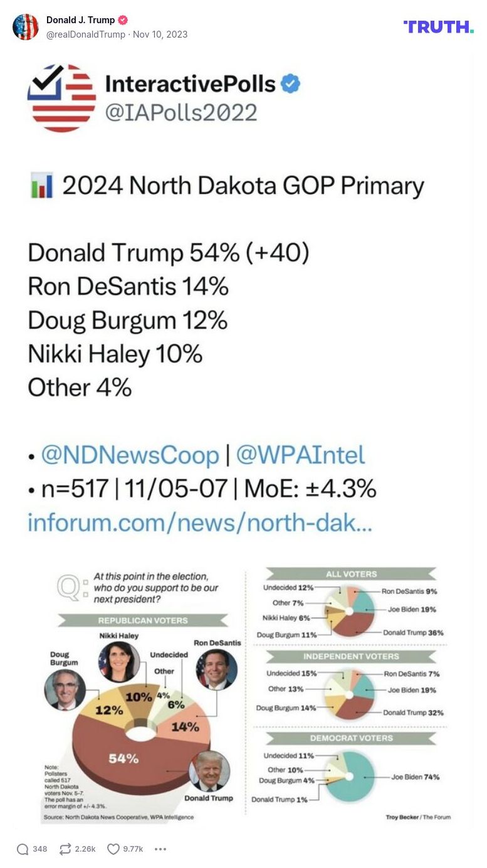Screen dimensions: 487x868
Task: Click Donald Trump's profile avatar
Action: 26,27
